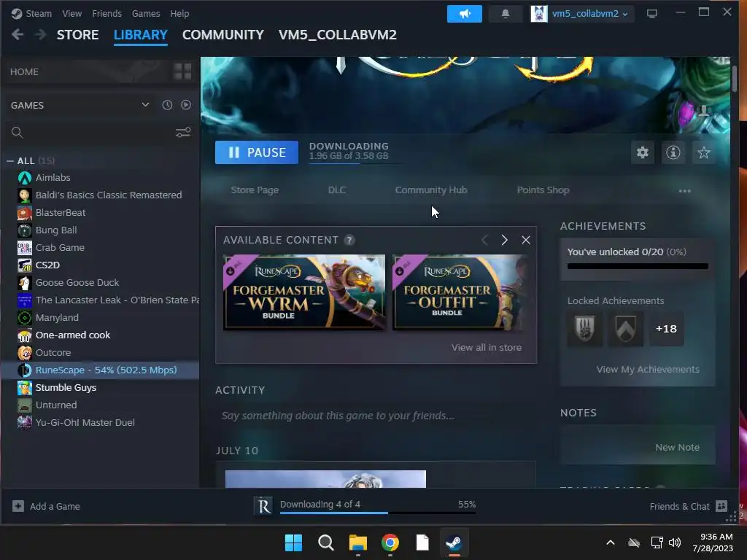Open the DLC link
747x560 pixels.
coord(337,190)
